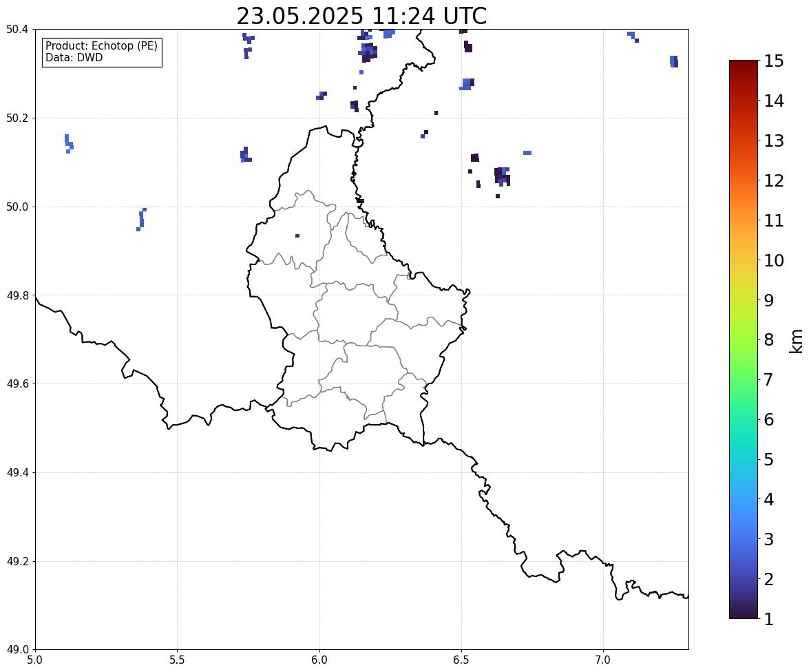Click the longitude axis label 6.0
Viewport: 811px width, 672px height.
[x=319, y=660]
